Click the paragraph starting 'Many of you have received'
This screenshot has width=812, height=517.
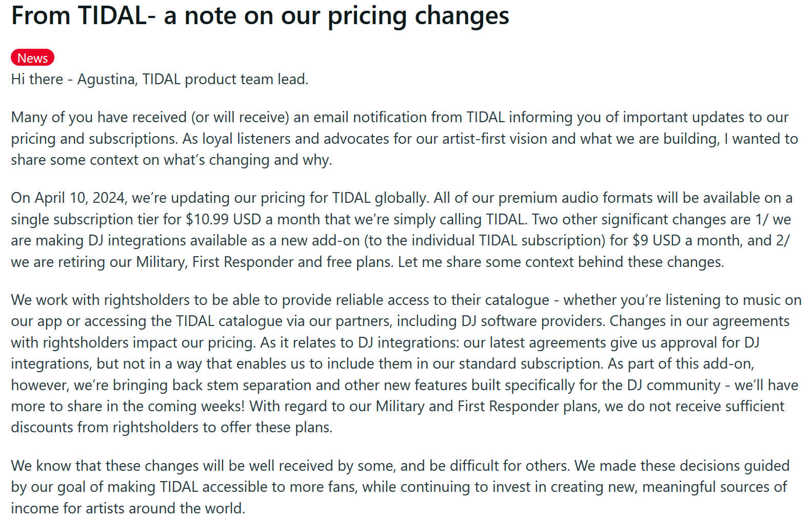[405, 139]
